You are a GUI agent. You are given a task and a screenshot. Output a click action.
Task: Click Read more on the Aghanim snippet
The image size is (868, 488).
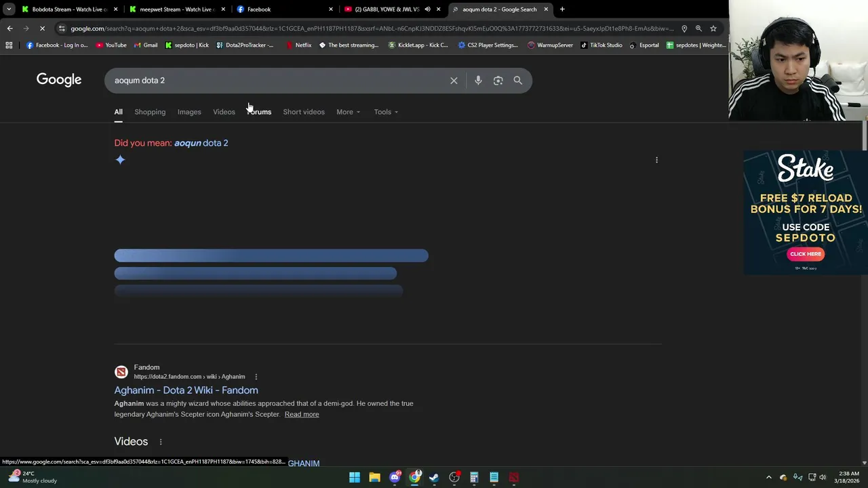tap(302, 414)
